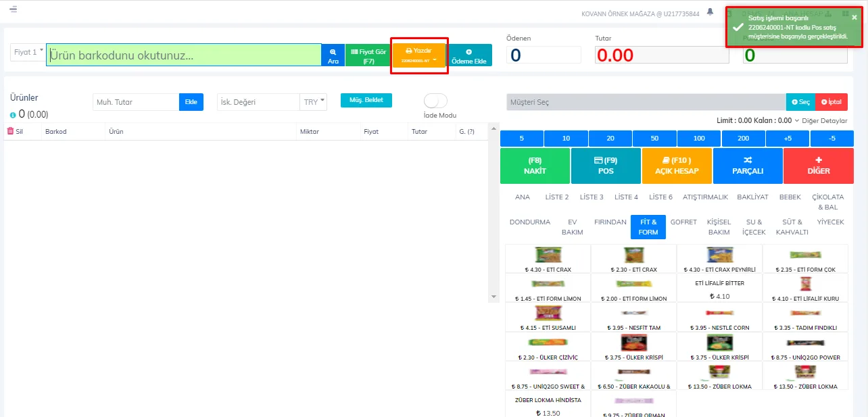
Task: Select the DONDURMA category tab
Action: [530, 222]
